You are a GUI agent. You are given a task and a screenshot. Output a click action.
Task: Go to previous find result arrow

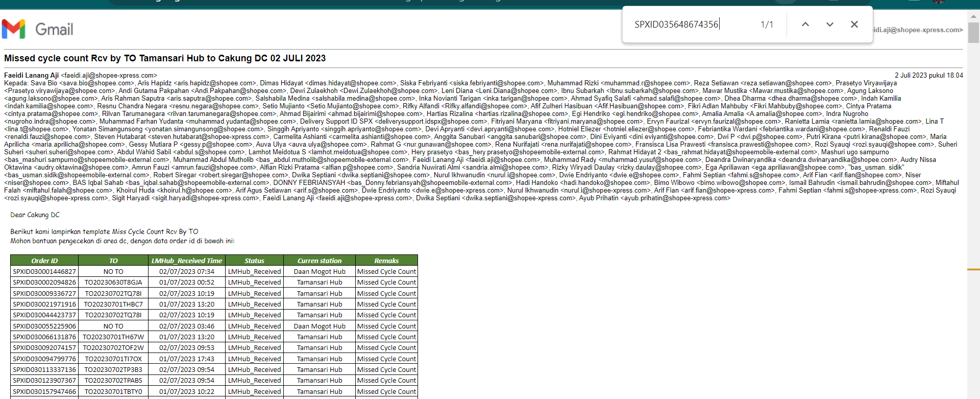(x=805, y=24)
